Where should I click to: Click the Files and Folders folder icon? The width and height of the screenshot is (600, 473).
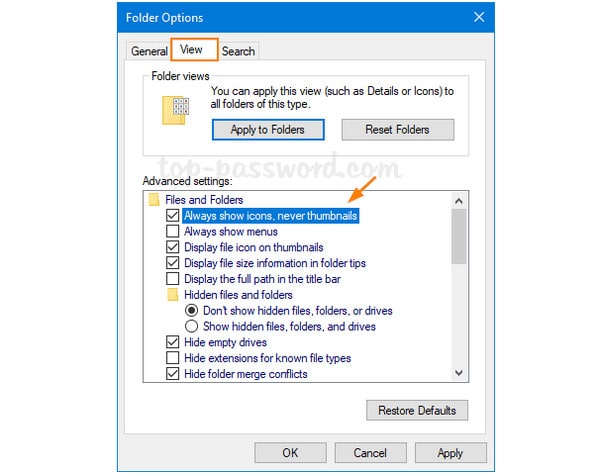[x=154, y=199]
